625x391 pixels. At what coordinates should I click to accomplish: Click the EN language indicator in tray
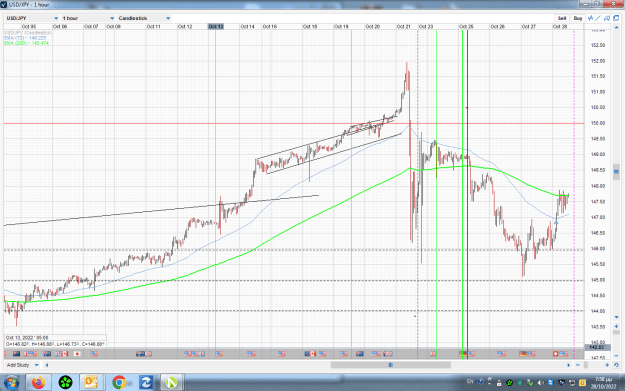point(470,382)
